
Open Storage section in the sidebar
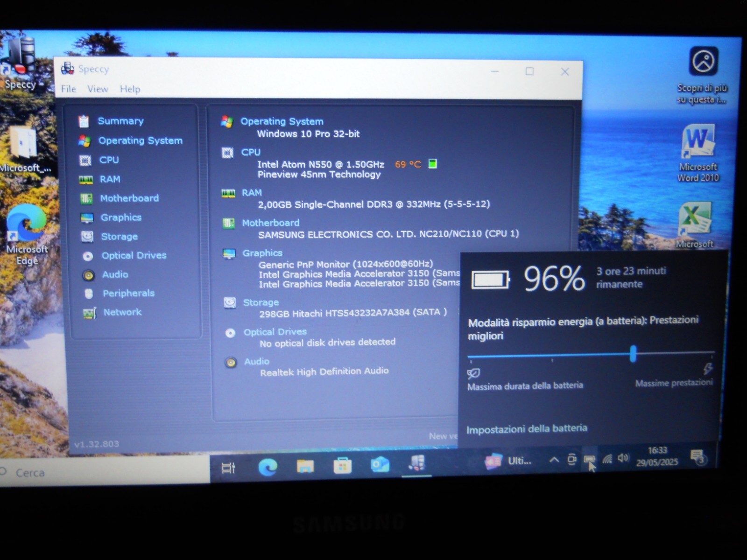pyautogui.click(x=120, y=237)
